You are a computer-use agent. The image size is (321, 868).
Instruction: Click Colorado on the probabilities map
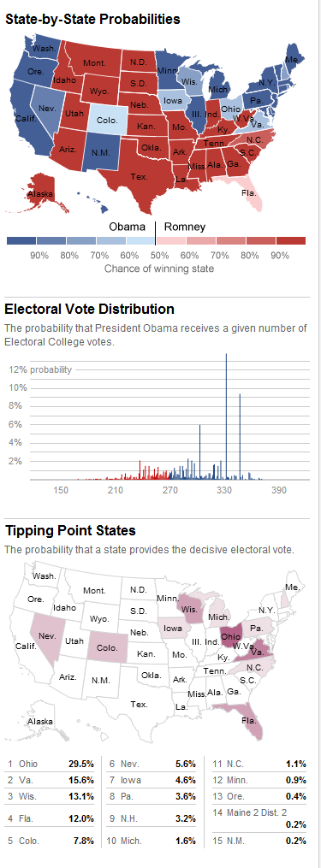tap(108, 120)
